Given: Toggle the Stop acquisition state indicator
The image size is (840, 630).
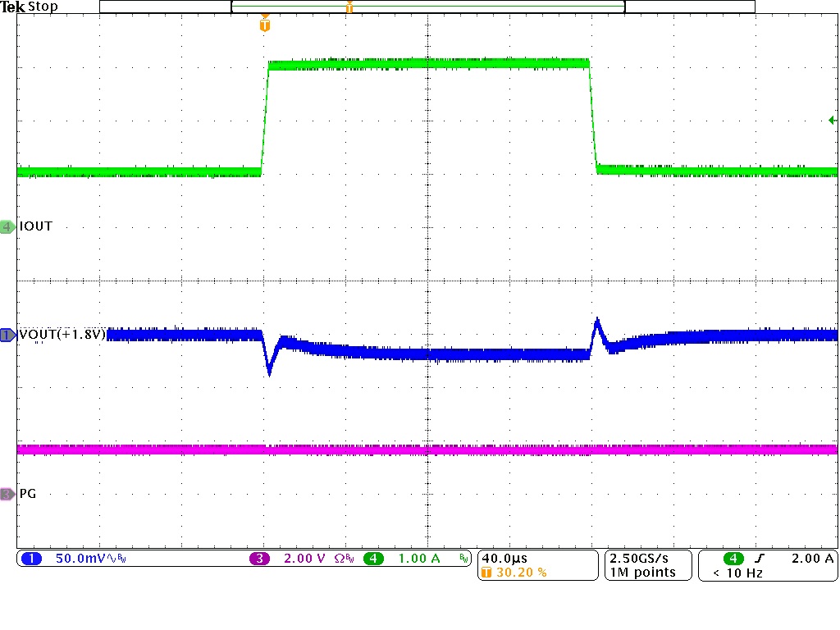Looking at the screenshot, I should point(43,7).
